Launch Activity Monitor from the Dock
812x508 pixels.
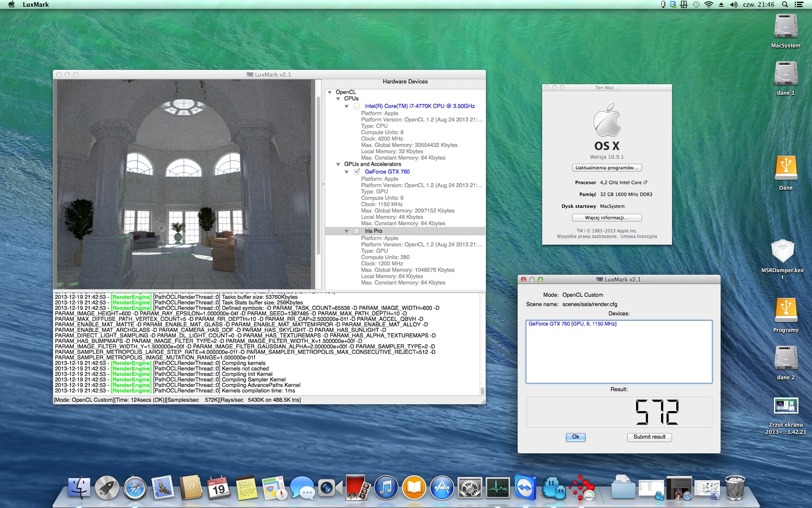click(498, 488)
